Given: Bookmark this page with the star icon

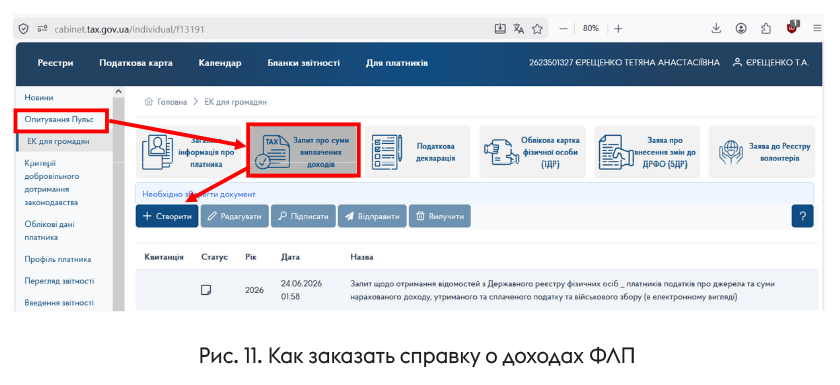Looking at the screenshot, I should (537, 28).
